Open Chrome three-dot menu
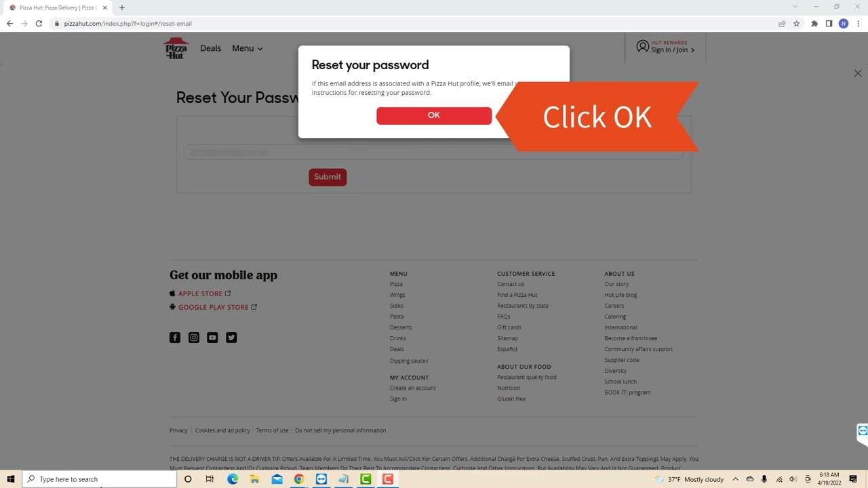 (858, 24)
